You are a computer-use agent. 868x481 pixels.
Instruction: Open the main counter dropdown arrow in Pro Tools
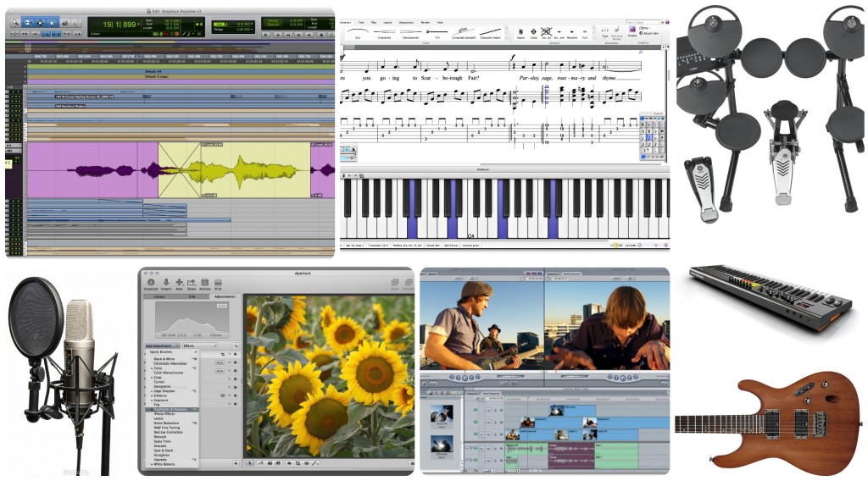(138, 24)
